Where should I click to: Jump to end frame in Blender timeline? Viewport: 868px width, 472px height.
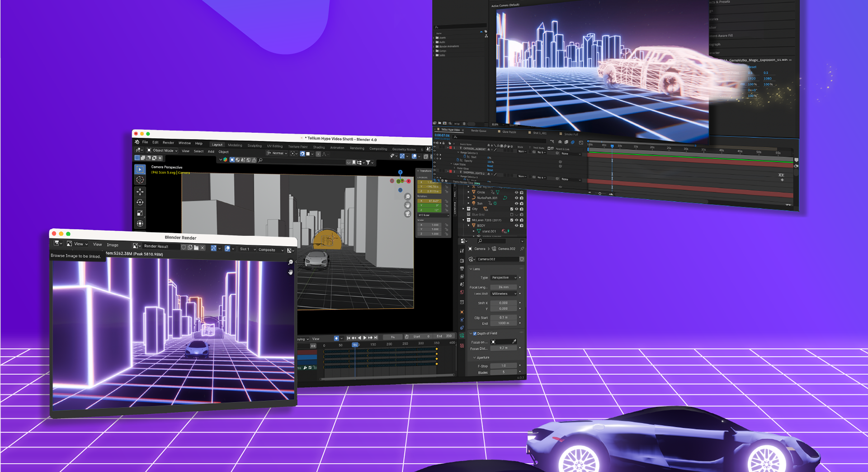click(376, 337)
